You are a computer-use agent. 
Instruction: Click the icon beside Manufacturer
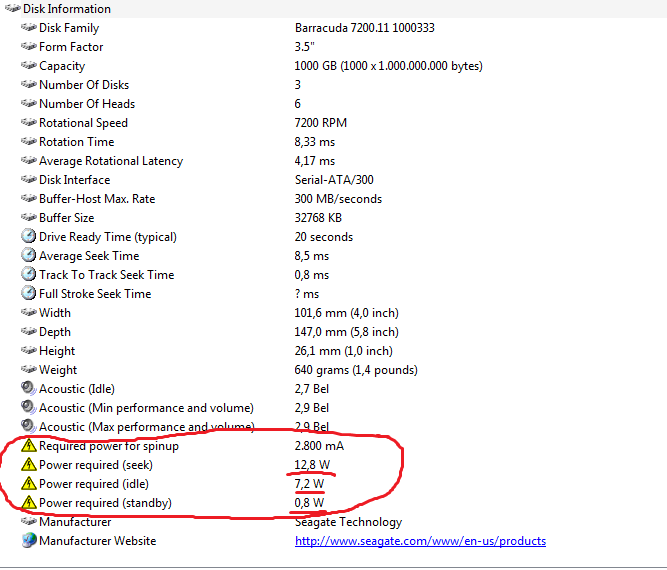coord(29,522)
